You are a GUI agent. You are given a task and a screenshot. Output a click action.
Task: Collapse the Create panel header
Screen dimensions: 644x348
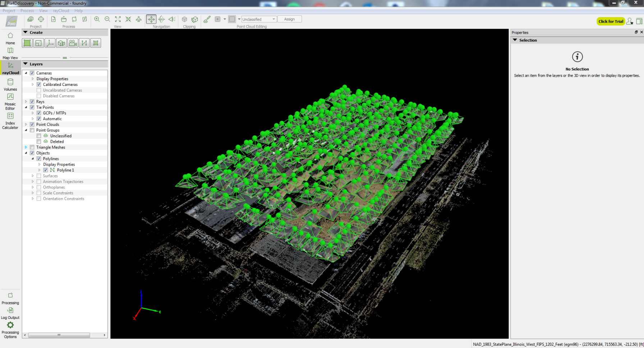[x=26, y=32]
